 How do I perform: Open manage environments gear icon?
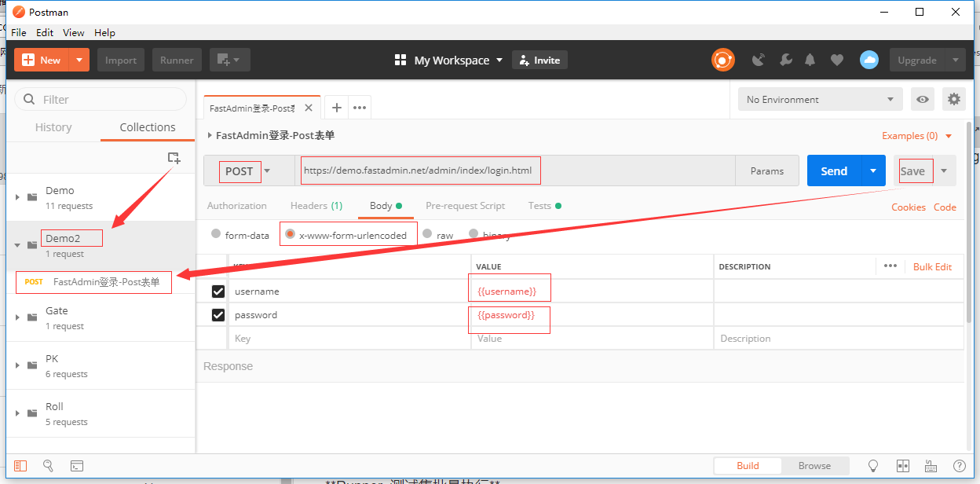click(x=954, y=99)
